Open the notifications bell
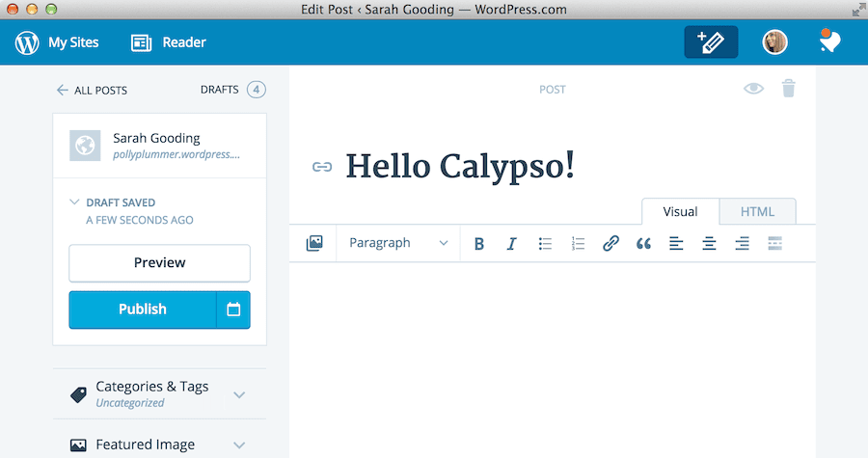 coord(829,40)
